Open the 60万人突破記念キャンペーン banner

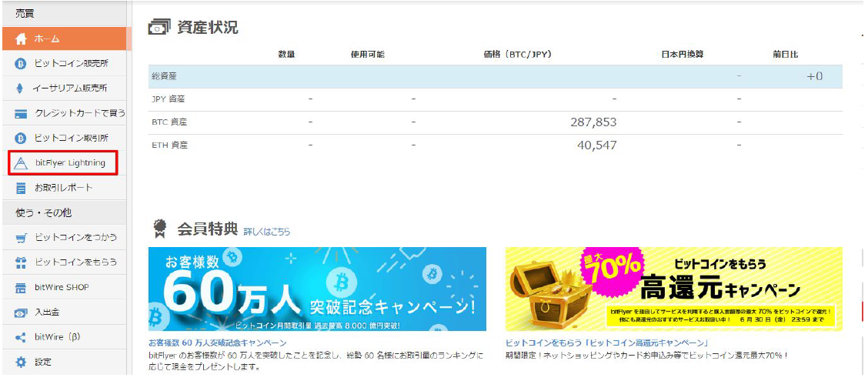pos(317,289)
